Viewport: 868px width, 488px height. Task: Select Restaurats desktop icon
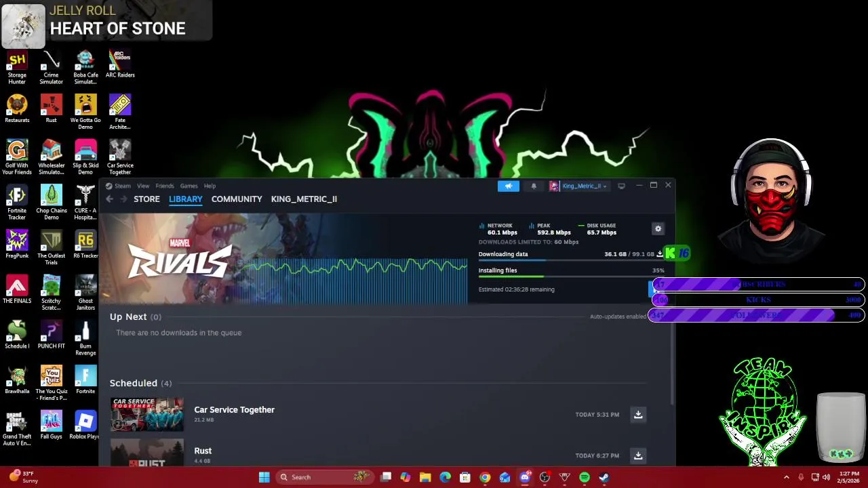point(17,109)
